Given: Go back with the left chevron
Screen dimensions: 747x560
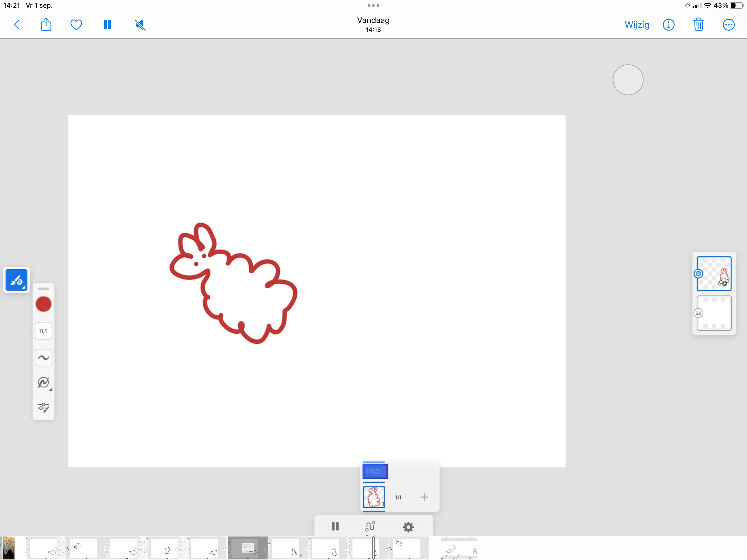Looking at the screenshot, I should (x=17, y=25).
